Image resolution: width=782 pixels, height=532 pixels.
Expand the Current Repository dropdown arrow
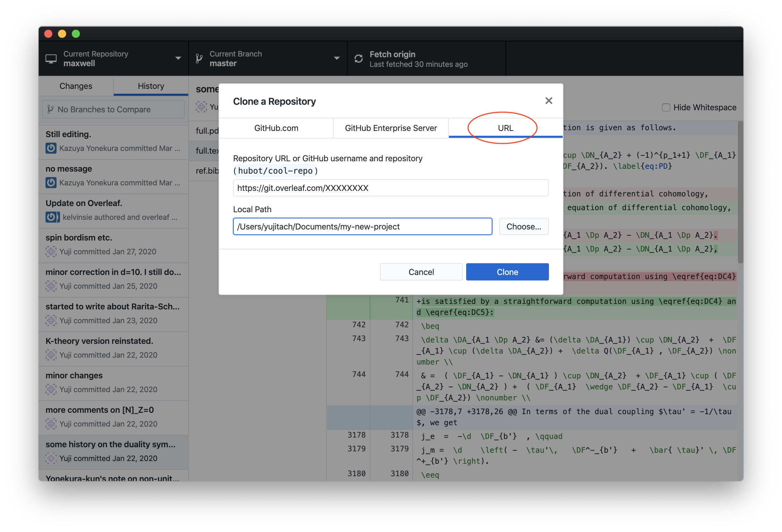[178, 58]
